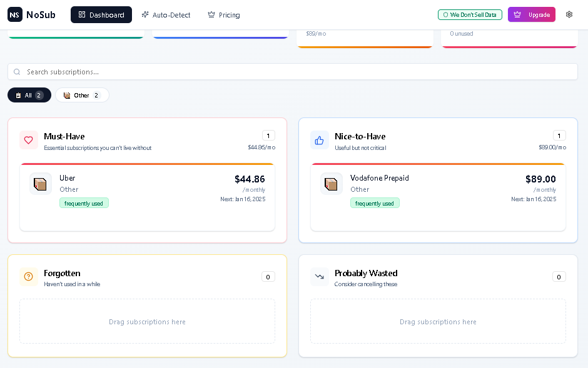This screenshot has height=368, width=588.
Task: Click the package icon next to Uber
Action: [40, 184]
